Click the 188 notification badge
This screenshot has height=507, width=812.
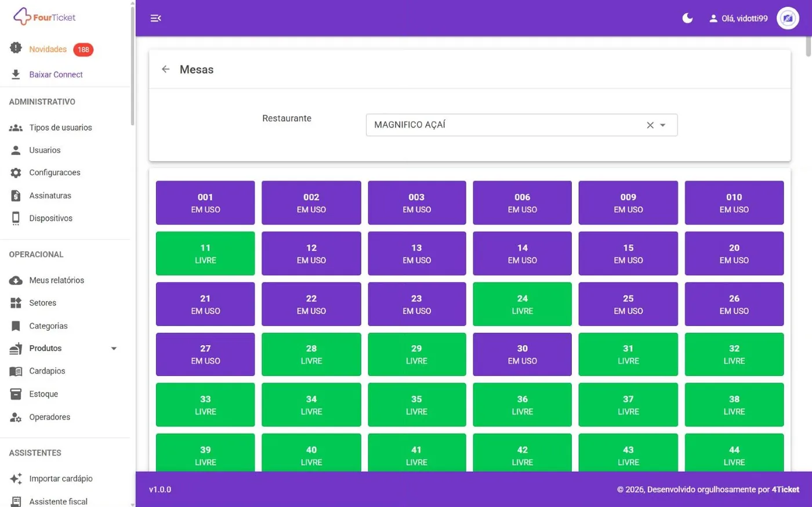(x=84, y=49)
